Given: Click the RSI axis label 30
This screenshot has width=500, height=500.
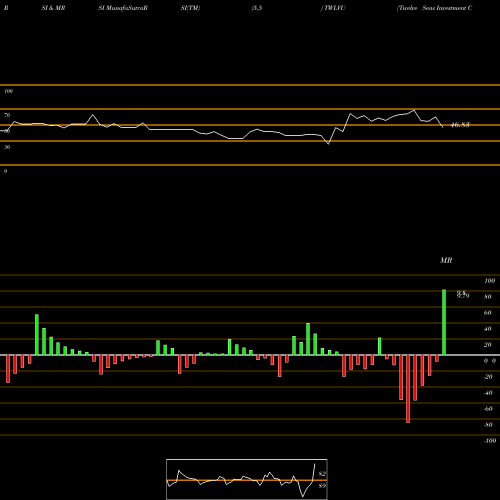Looking at the screenshot, I should tap(7, 147).
